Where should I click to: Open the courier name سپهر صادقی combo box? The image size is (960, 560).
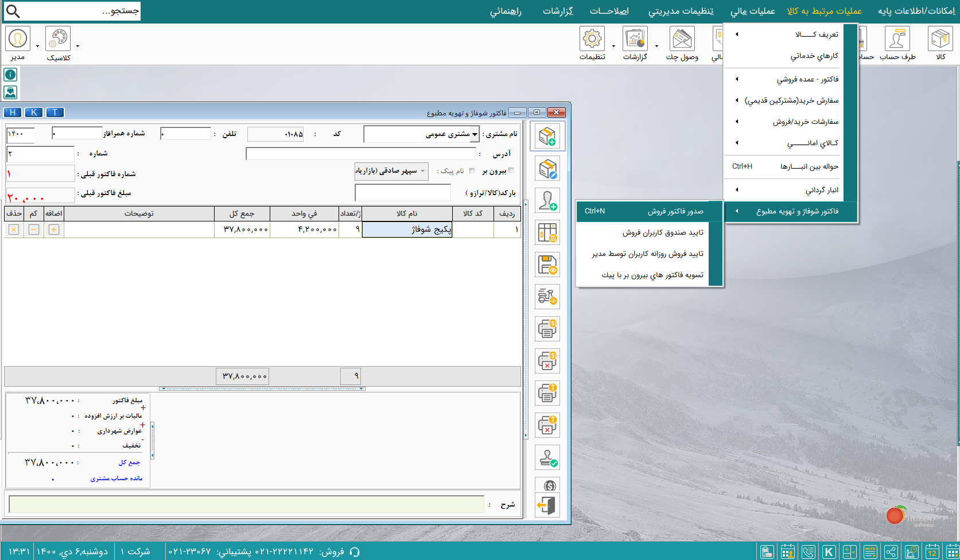coord(391,171)
